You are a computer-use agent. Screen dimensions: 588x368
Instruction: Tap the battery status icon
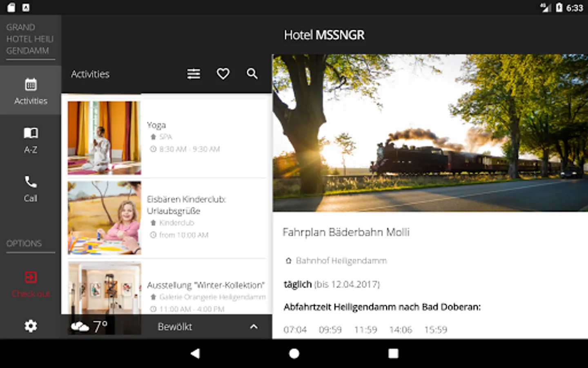(x=559, y=7)
